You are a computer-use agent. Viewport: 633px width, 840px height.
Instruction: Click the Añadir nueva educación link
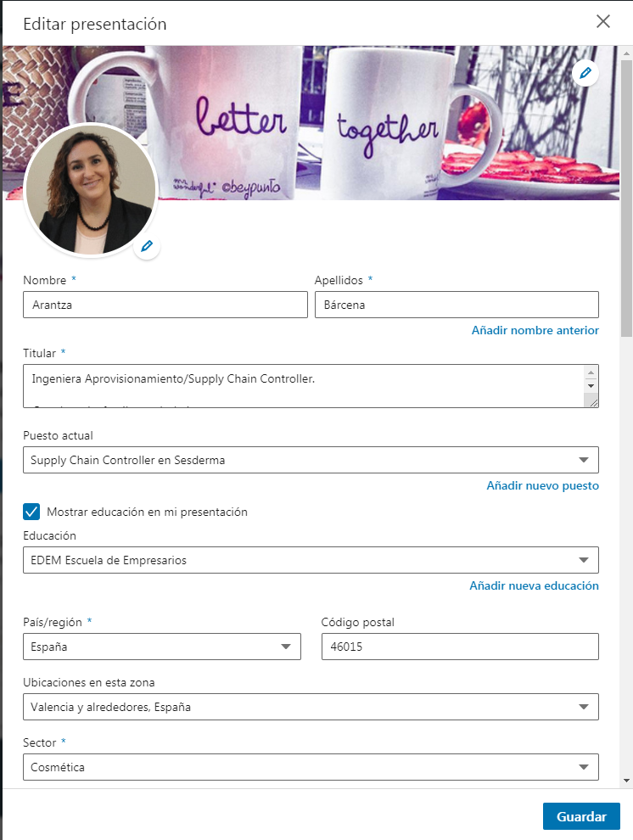click(x=534, y=586)
